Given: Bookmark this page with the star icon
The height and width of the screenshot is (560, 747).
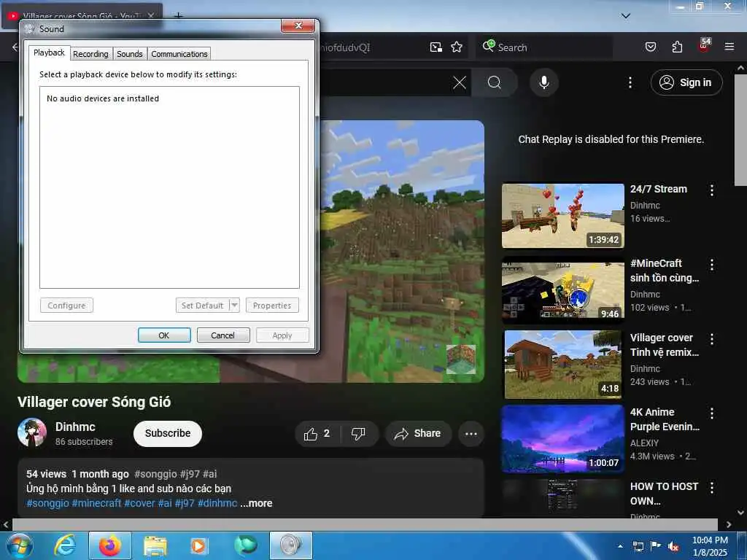Looking at the screenshot, I should pyautogui.click(x=457, y=47).
